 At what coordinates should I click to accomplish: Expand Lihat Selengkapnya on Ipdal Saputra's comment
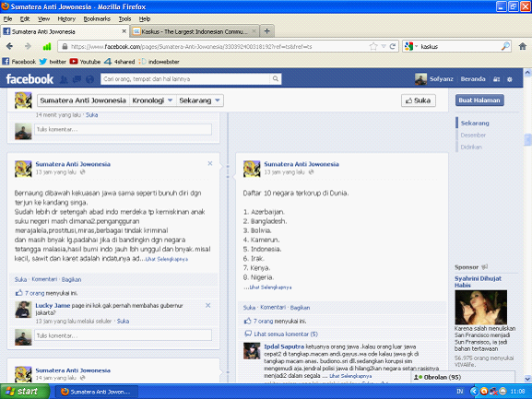click(350, 376)
